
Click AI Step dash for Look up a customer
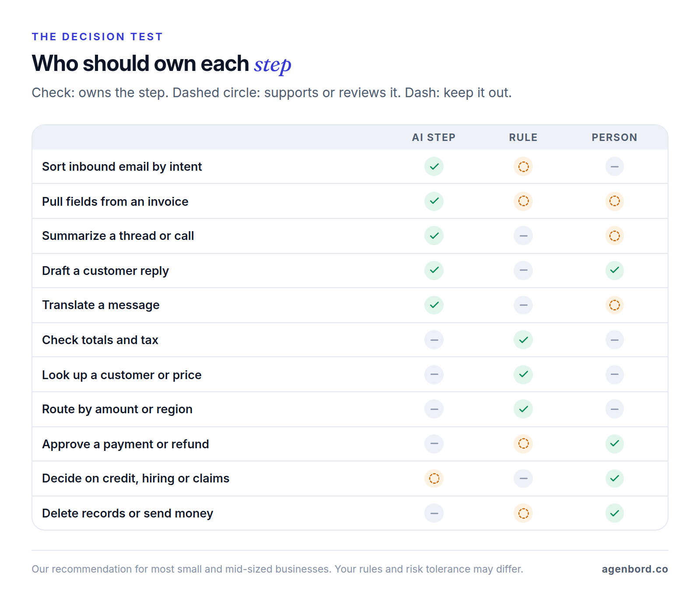pyautogui.click(x=434, y=374)
